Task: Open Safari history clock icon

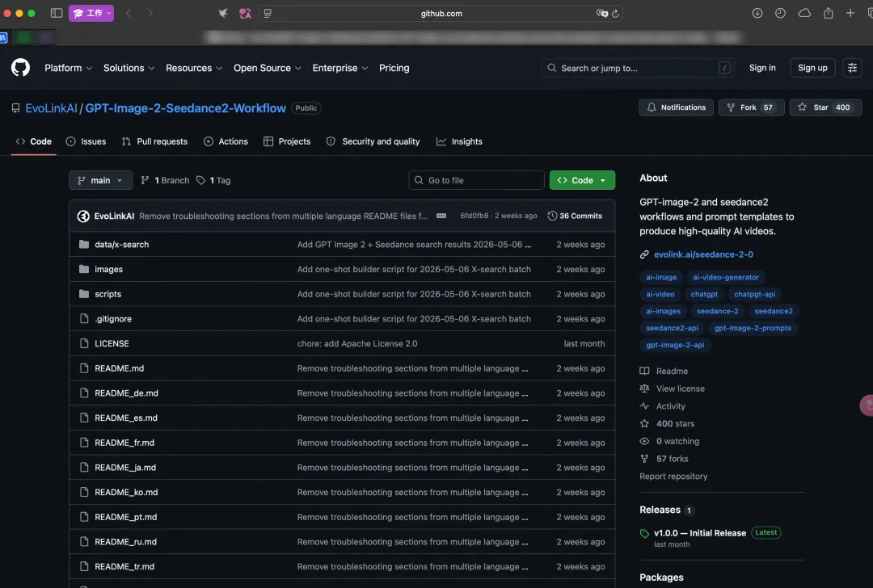Action: point(780,13)
